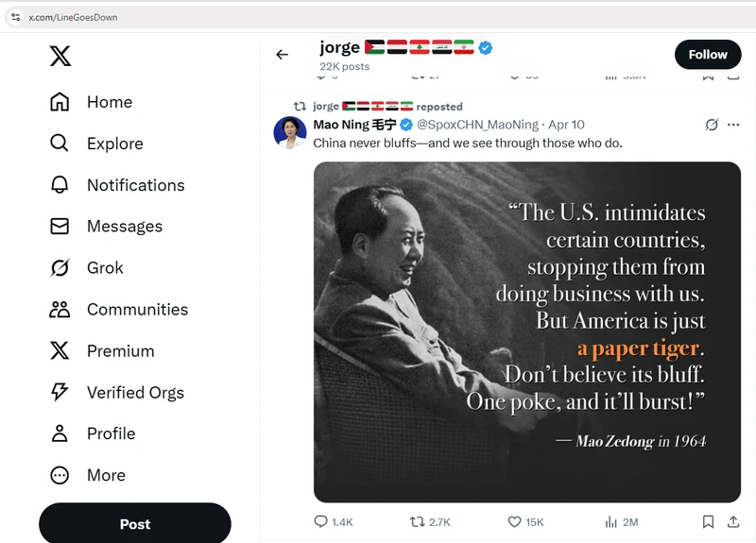Open the @SpoxCHN_MaoNing profile handle link

[x=477, y=125]
